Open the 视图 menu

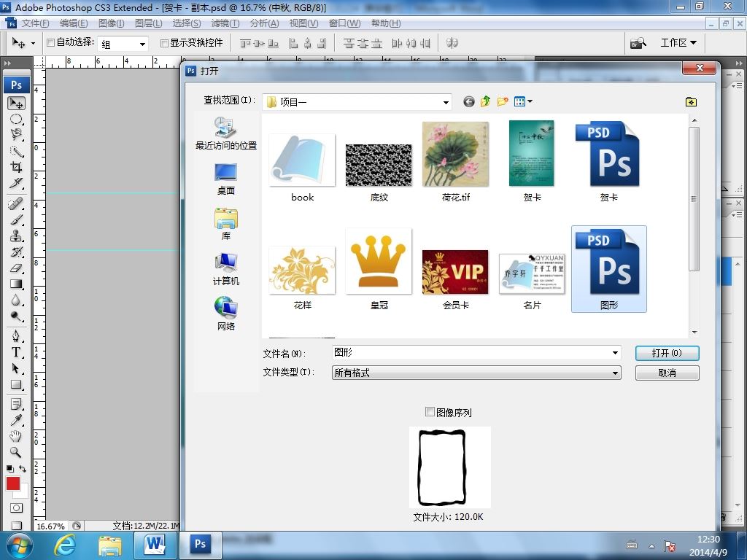[303, 23]
